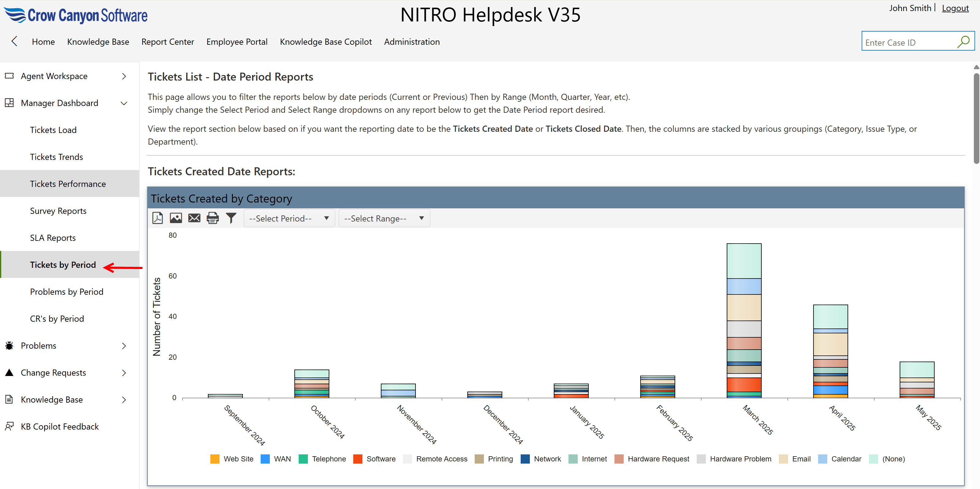Click the Web Site yellow legend swatch
Image resolution: width=980 pixels, height=489 pixels.
[x=215, y=459]
